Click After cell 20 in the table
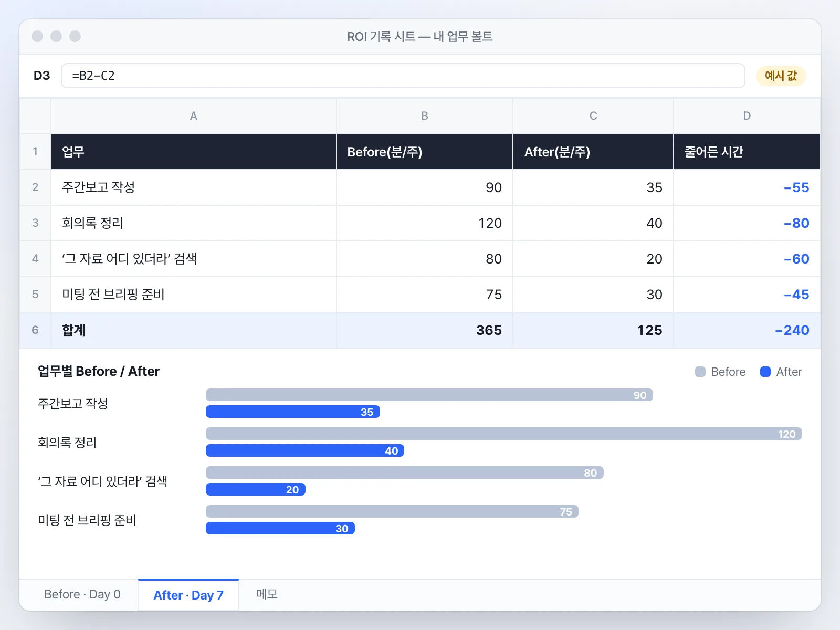 pos(593,259)
